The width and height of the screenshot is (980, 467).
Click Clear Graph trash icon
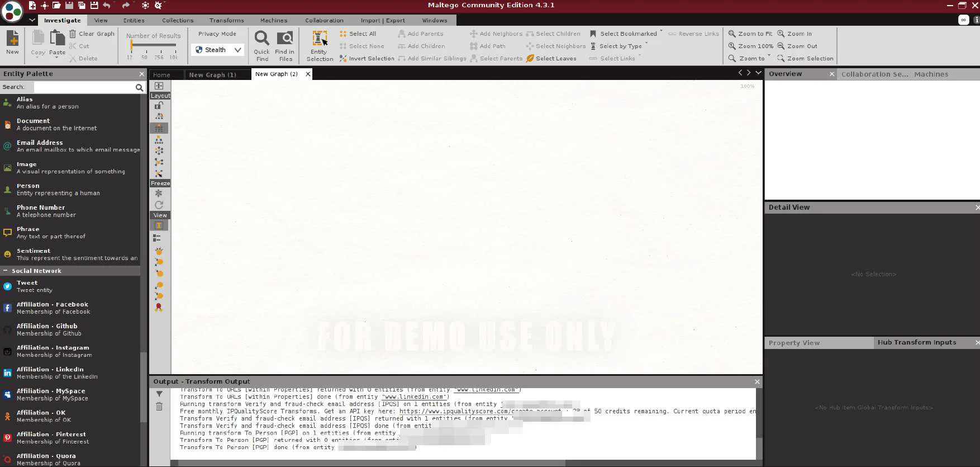(73, 34)
